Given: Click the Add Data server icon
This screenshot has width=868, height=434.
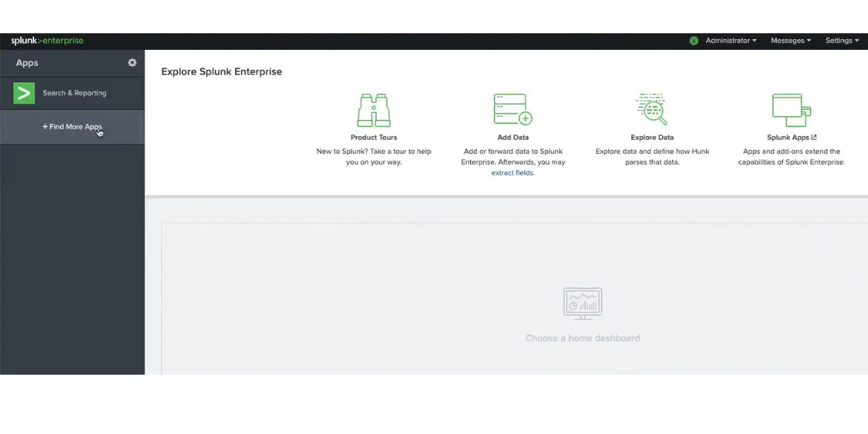Looking at the screenshot, I should [513, 109].
